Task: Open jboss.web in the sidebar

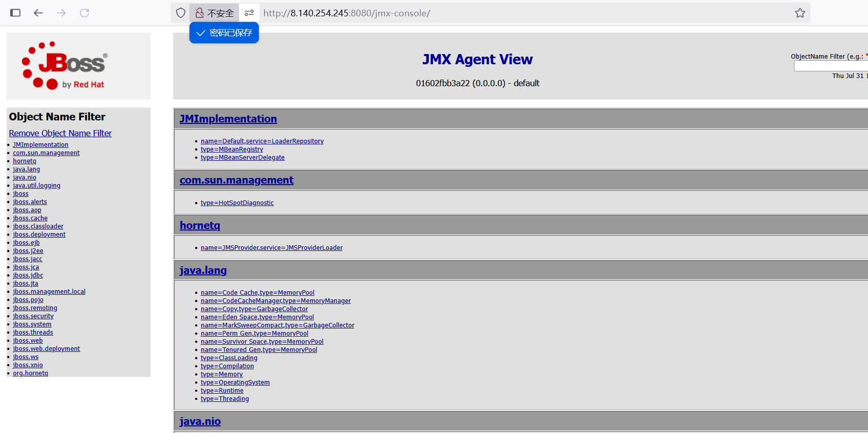Action: [28, 341]
